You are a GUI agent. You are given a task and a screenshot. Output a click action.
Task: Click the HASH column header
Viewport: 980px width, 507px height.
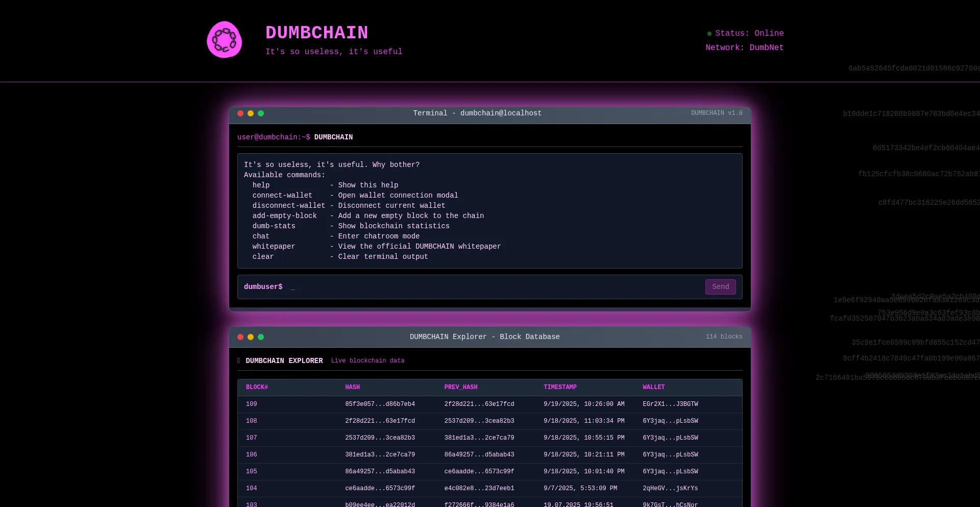pyautogui.click(x=352, y=387)
